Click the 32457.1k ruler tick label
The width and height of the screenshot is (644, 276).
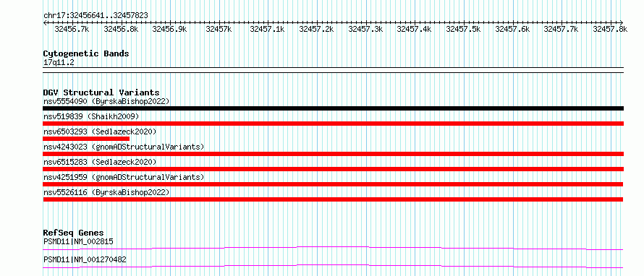pos(268,29)
